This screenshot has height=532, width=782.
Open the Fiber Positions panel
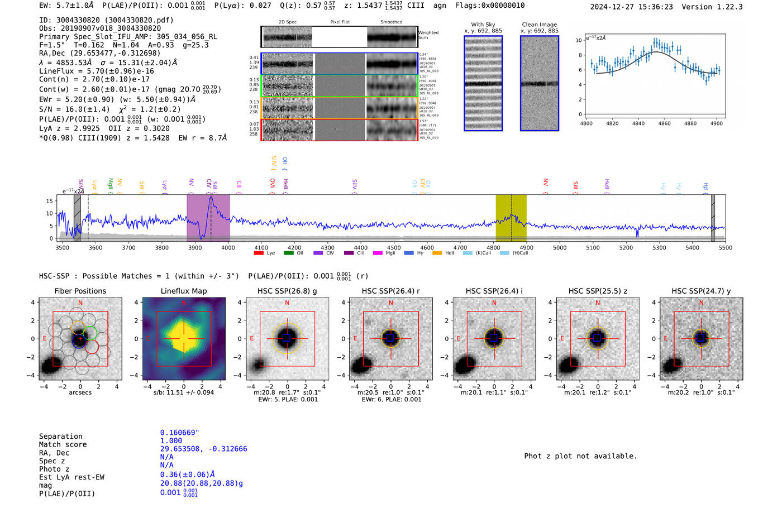80,340
